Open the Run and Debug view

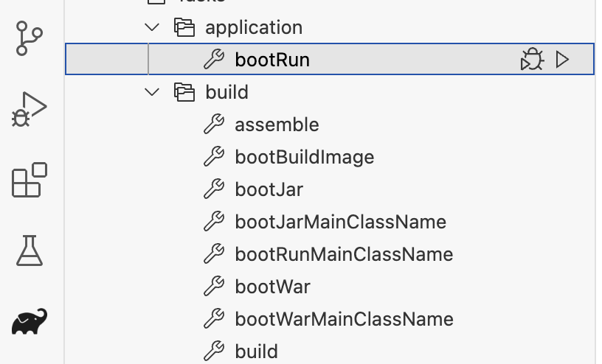30,109
